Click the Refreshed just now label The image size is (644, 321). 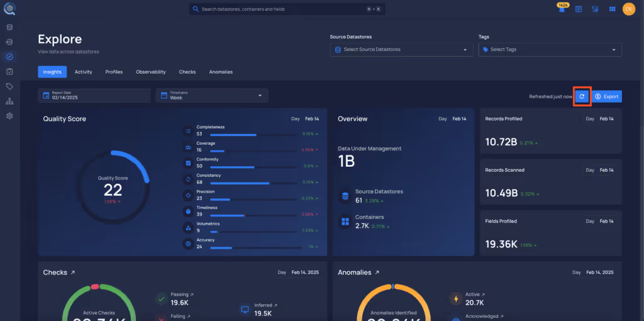pyautogui.click(x=550, y=96)
